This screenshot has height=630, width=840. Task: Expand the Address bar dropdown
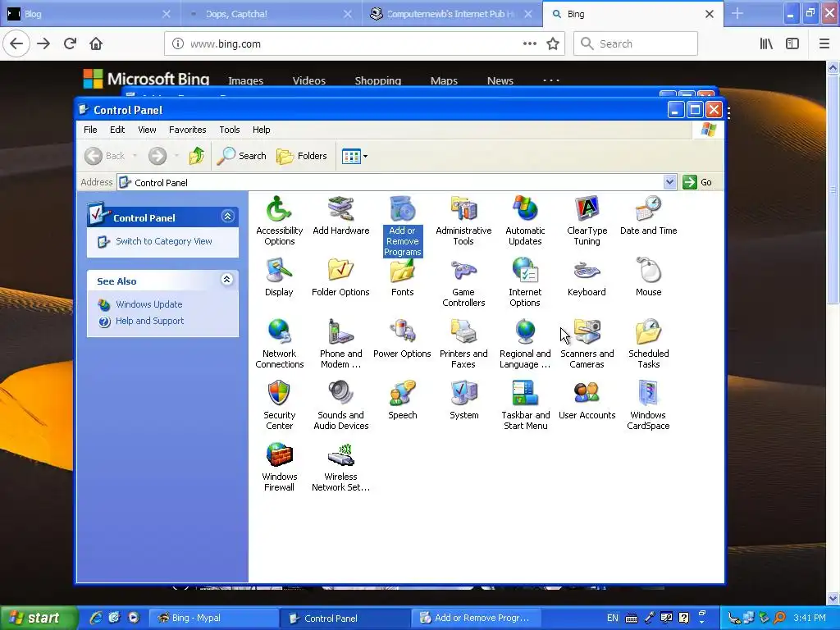[x=669, y=182]
